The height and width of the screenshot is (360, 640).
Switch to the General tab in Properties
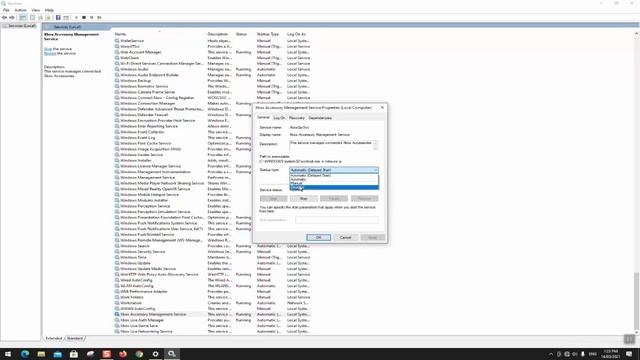coord(263,118)
